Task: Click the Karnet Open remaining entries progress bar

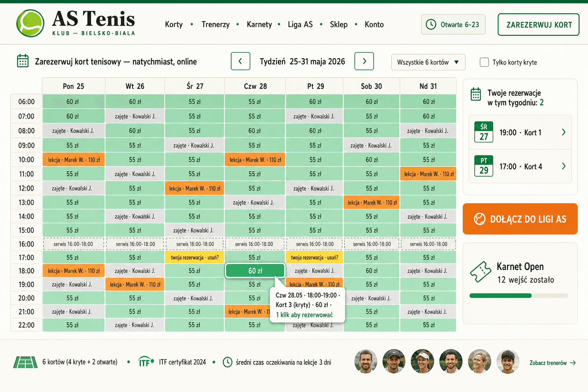Action: (519, 296)
